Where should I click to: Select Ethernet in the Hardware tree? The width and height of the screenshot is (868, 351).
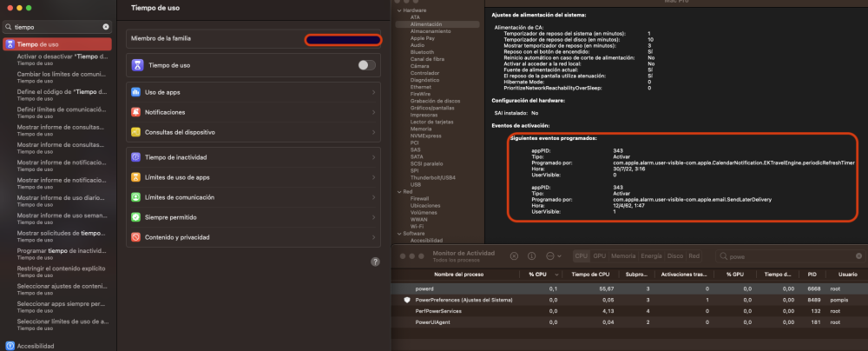(421, 87)
